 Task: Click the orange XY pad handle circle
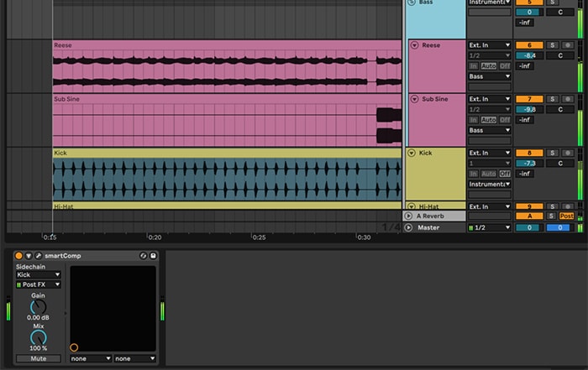click(74, 347)
